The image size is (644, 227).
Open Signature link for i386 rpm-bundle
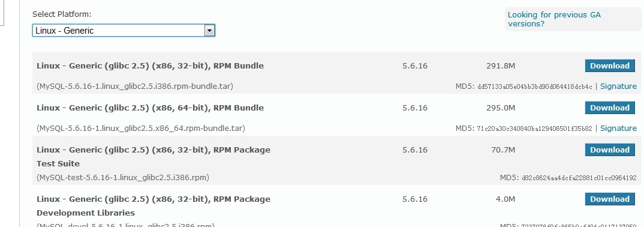pos(618,86)
